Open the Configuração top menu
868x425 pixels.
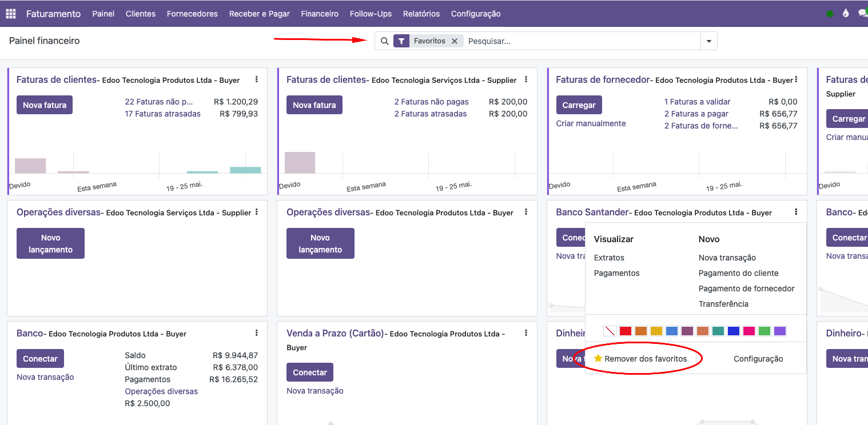tap(476, 14)
